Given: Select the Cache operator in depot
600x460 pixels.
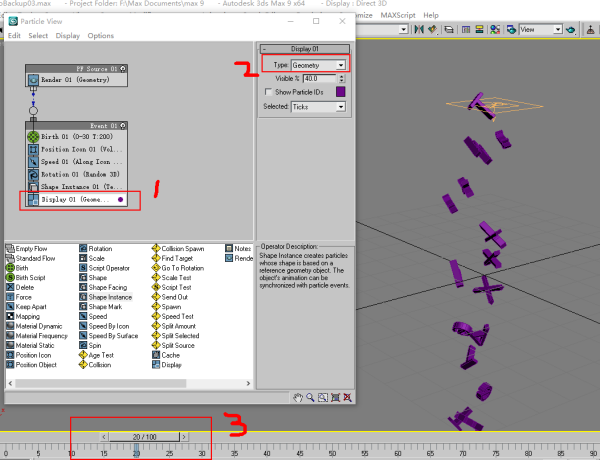Looking at the screenshot, I should [166, 355].
